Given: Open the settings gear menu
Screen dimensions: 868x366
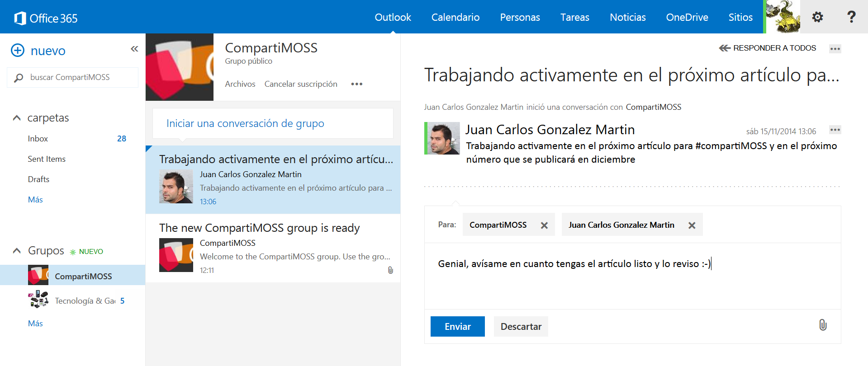Looking at the screenshot, I should point(817,17).
